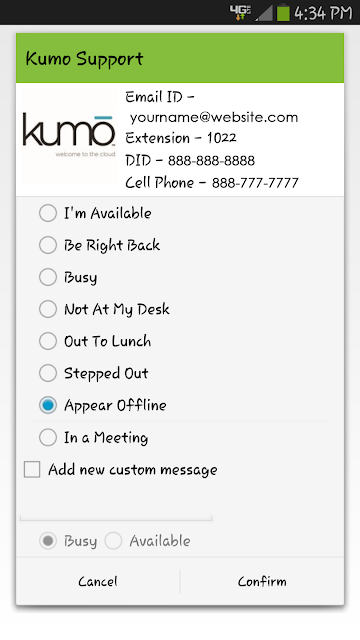
Task: Tap the signal strength icon
Action: 264,13
